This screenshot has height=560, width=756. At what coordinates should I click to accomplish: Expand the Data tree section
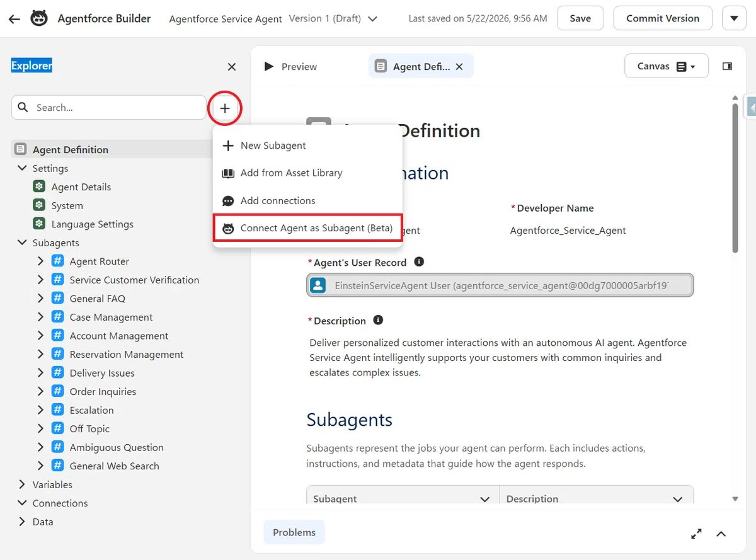23,522
